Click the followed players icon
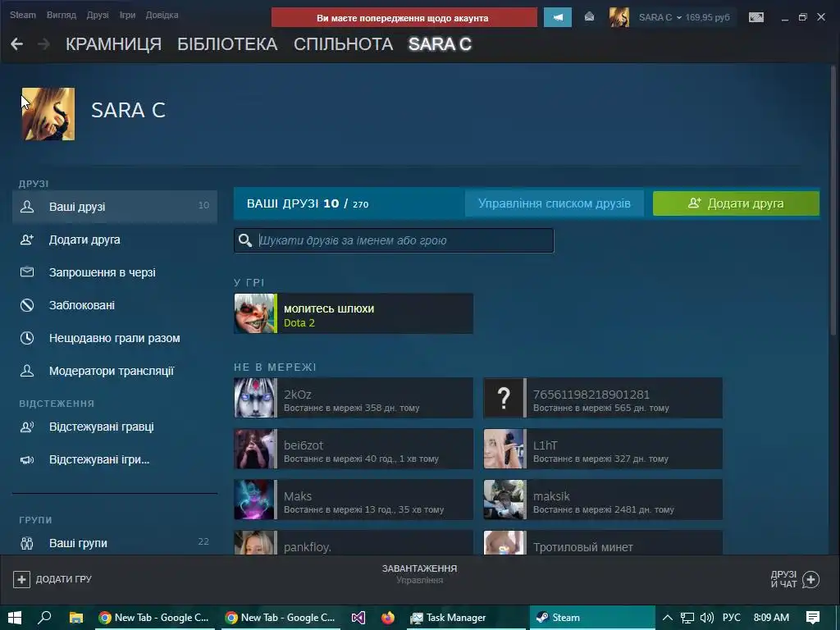 pyautogui.click(x=27, y=427)
